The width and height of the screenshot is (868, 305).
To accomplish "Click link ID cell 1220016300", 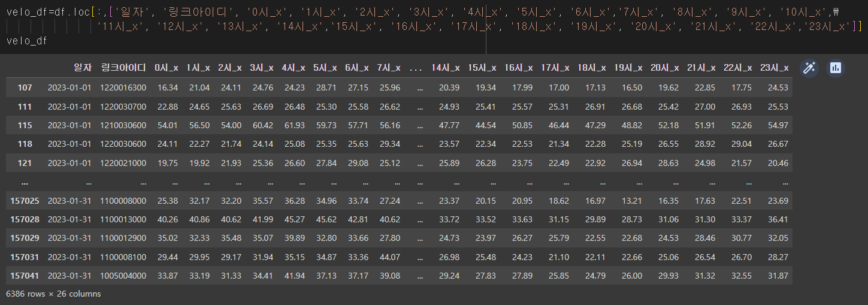I will pyautogui.click(x=123, y=87).
